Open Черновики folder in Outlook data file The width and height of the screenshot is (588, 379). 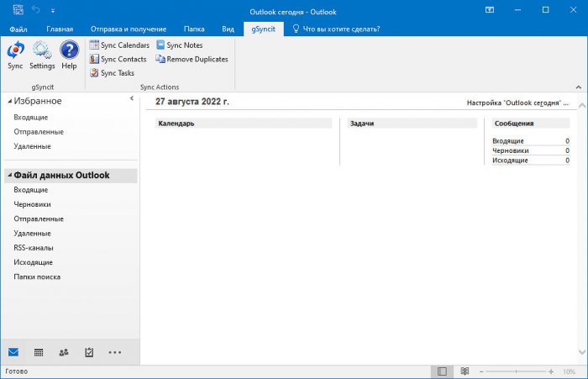pyautogui.click(x=32, y=204)
